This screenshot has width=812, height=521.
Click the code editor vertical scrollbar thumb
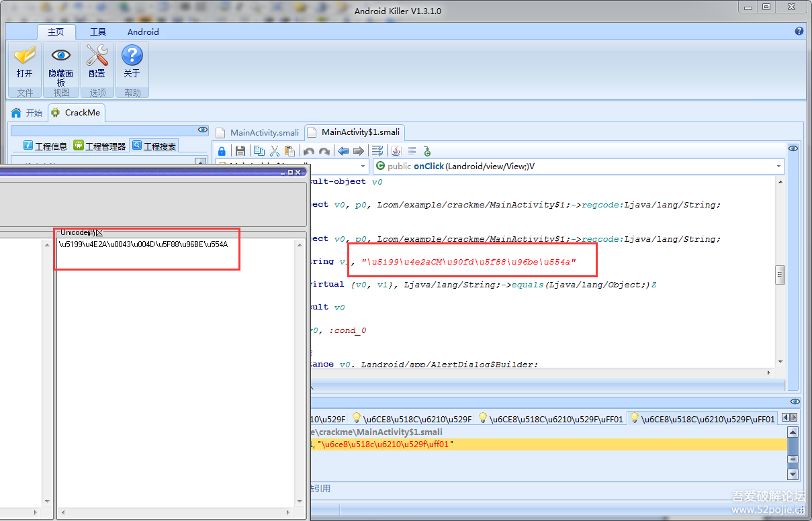(x=780, y=274)
